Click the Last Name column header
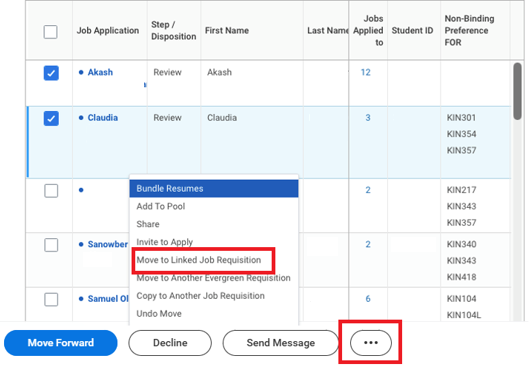This screenshot has height=370, width=530. coord(328,31)
